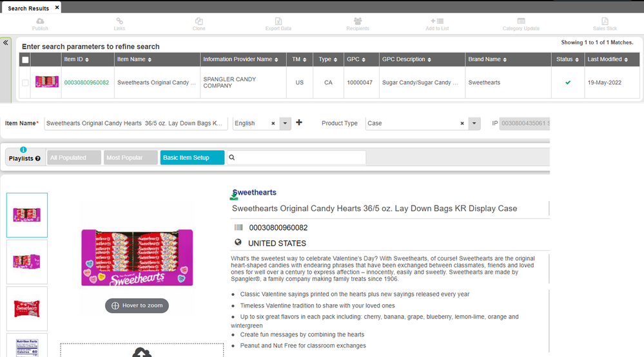Check the select-all checkbox in table header
The width and height of the screenshot is (644, 357).
coord(25,60)
